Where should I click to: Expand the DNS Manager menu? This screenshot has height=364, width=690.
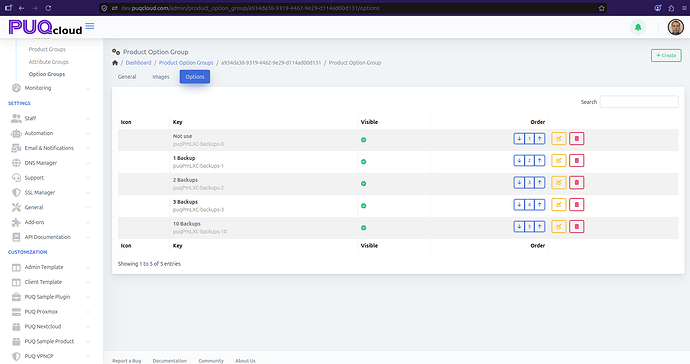click(x=51, y=163)
